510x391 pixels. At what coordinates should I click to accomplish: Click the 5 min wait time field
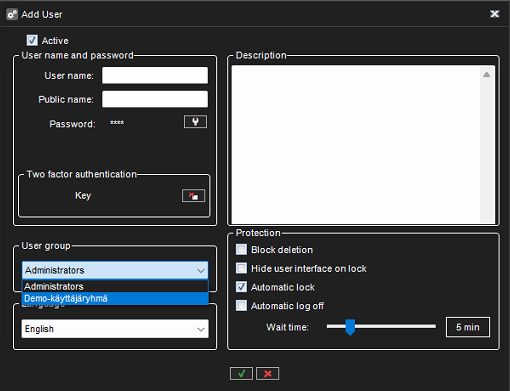click(x=468, y=327)
